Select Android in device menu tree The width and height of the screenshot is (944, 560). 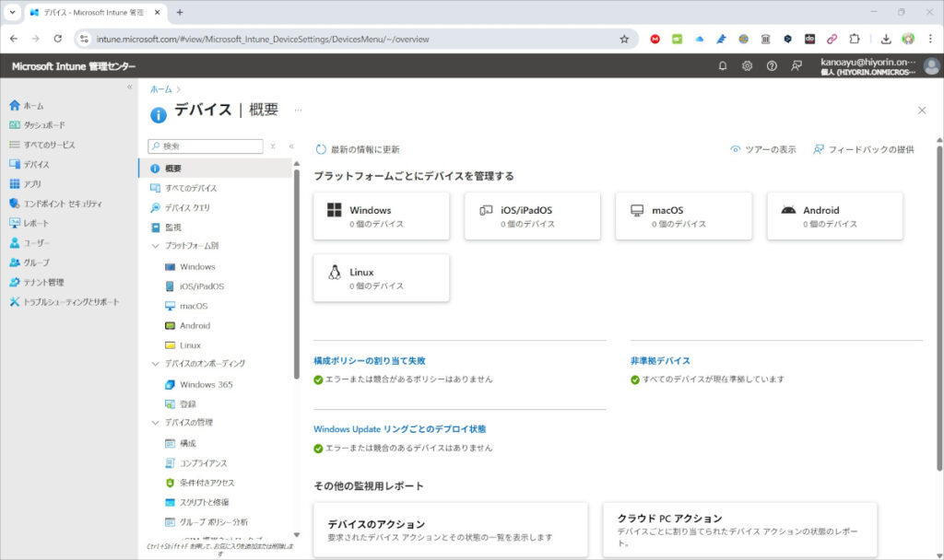188,325
